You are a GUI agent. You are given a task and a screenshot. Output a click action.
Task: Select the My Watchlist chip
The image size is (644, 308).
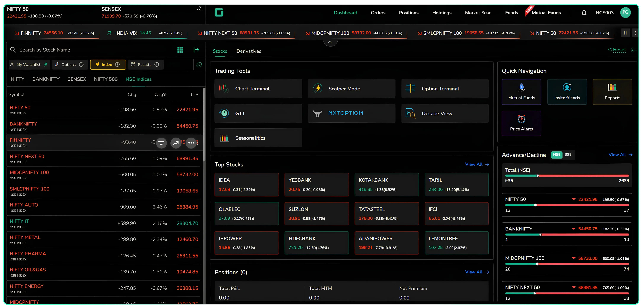point(29,65)
